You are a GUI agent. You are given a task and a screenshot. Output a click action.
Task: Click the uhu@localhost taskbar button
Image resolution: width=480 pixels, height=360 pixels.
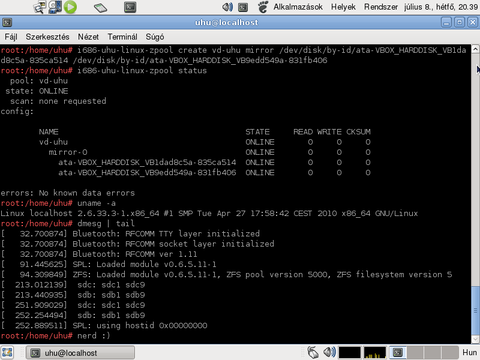click(80, 353)
